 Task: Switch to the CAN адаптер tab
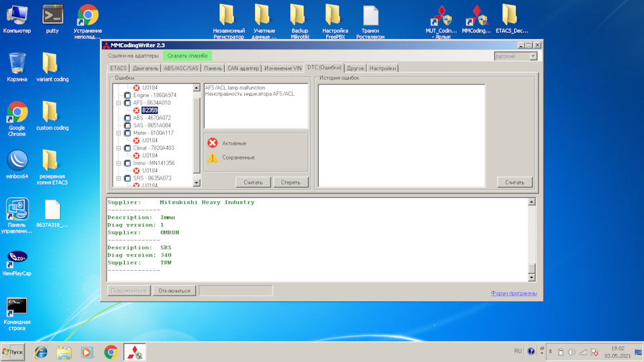[243, 68]
